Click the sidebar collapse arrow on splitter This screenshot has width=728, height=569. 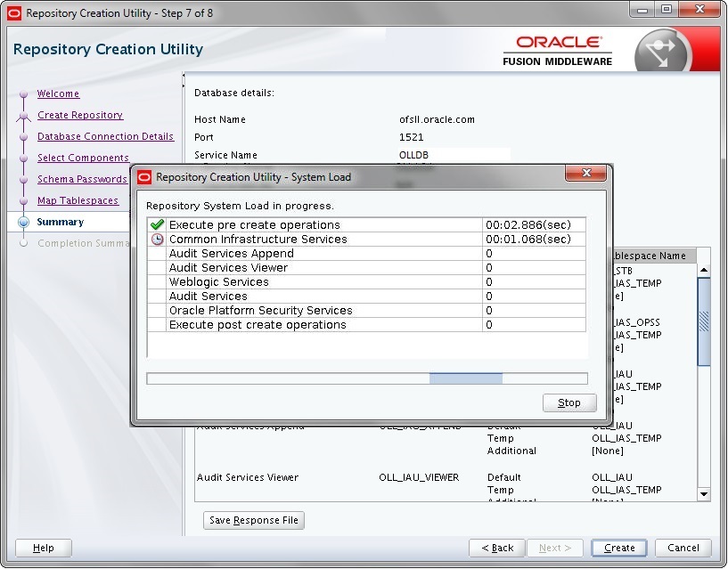pos(184,75)
